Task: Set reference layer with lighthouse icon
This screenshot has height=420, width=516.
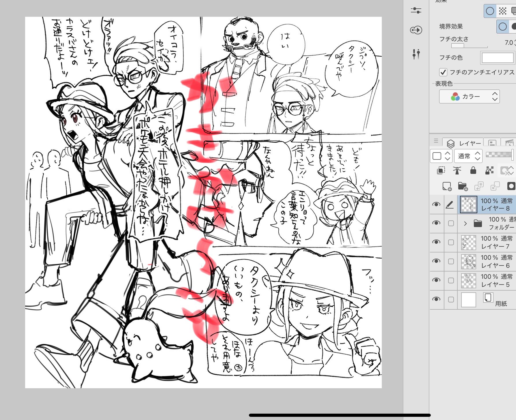Action: pyautogui.click(x=457, y=170)
